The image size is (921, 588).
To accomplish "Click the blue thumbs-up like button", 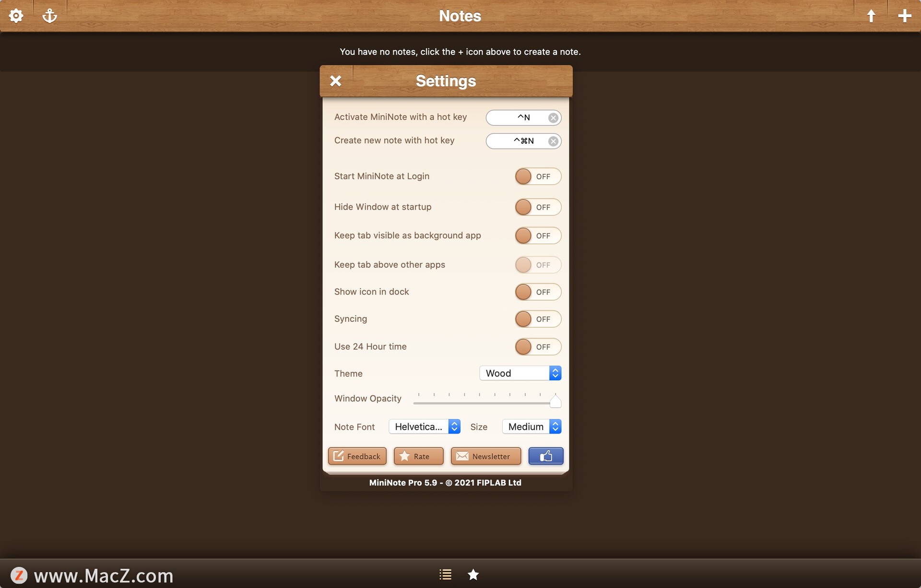I will (545, 456).
